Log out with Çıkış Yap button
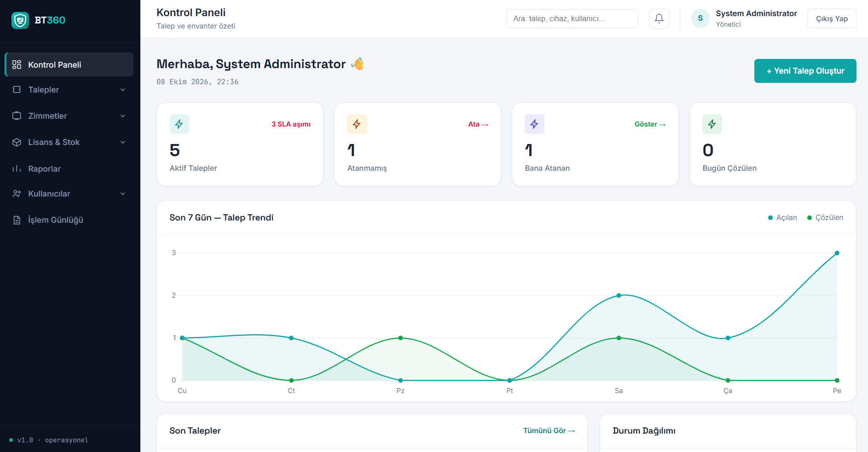 pos(832,18)
